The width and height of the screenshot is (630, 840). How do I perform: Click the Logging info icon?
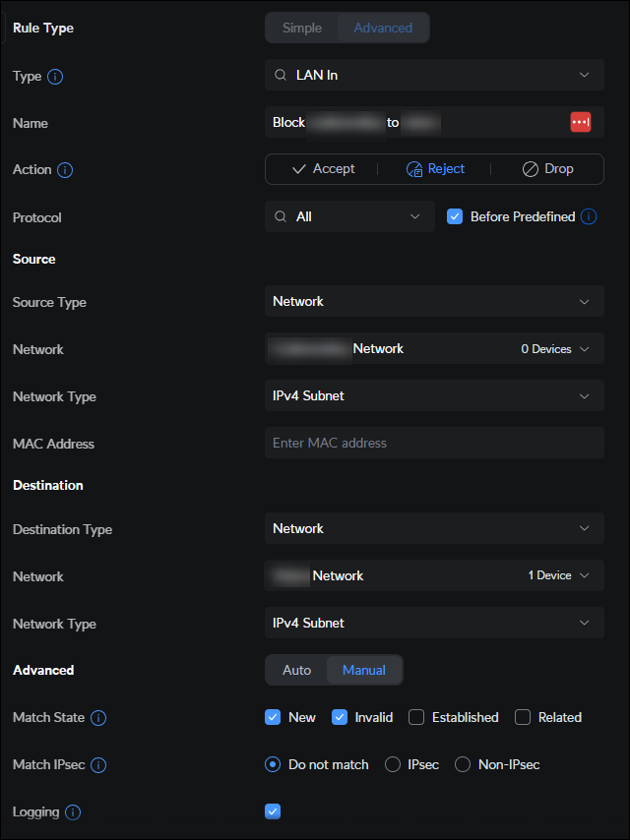(x=73, y=812)
